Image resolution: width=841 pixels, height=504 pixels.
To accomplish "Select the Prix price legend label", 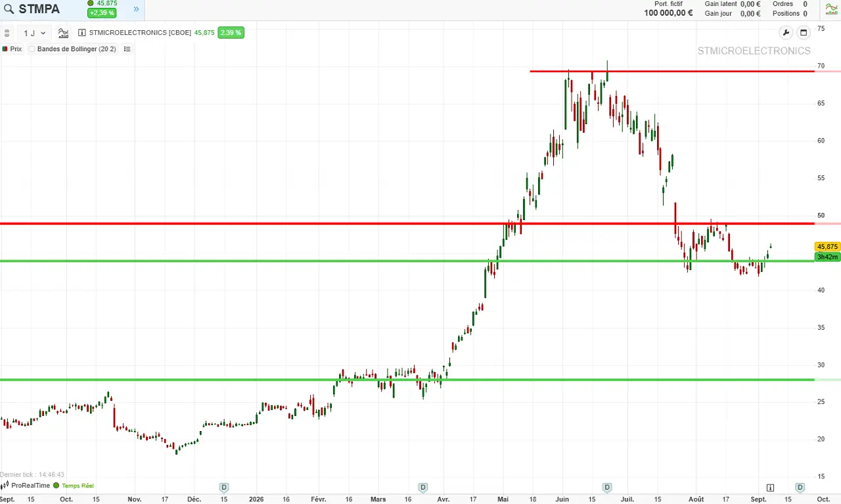I will pos(16,49).
